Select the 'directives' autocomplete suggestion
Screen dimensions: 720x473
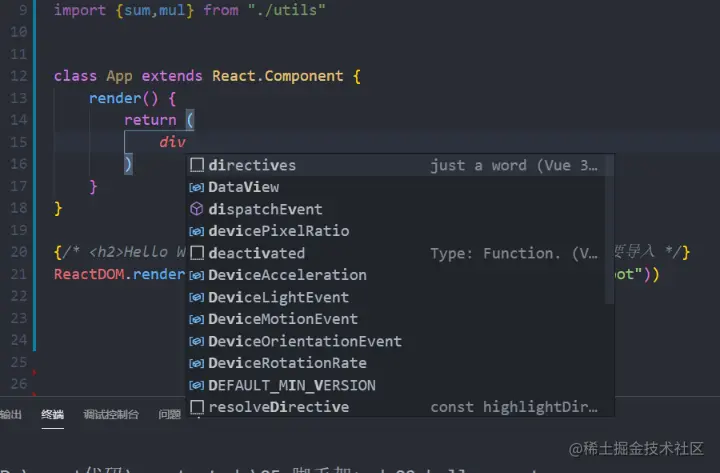[x=396, y=165]
